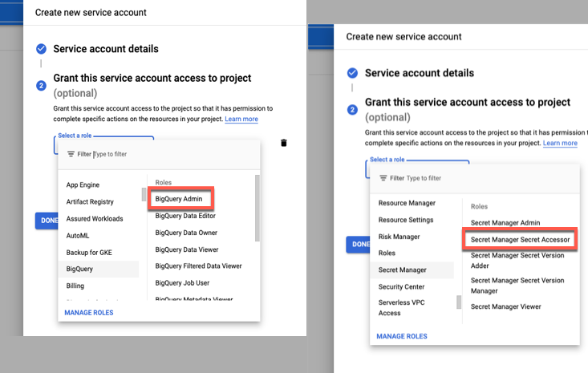Viewport: 588px width, 373px height.
Task: Choose BigQuery Filtered Data Viewer role
Action: (x=198, y=266)
